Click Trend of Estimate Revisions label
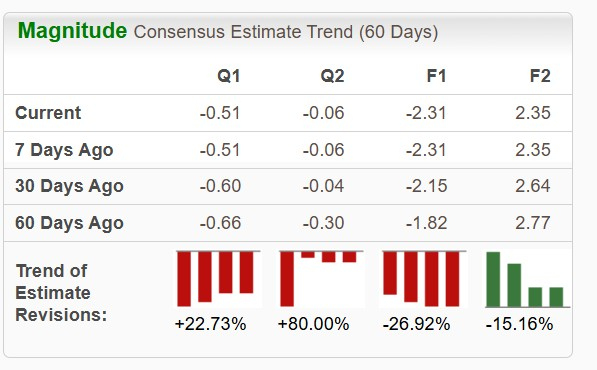The width and height of the screenshot is (597, 370). pos(61,293)
